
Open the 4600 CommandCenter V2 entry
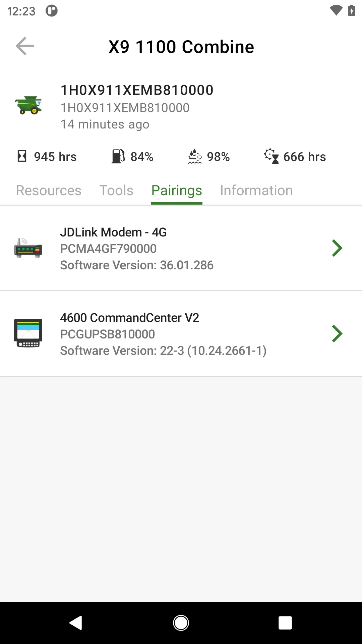click(x=181, y=334)
